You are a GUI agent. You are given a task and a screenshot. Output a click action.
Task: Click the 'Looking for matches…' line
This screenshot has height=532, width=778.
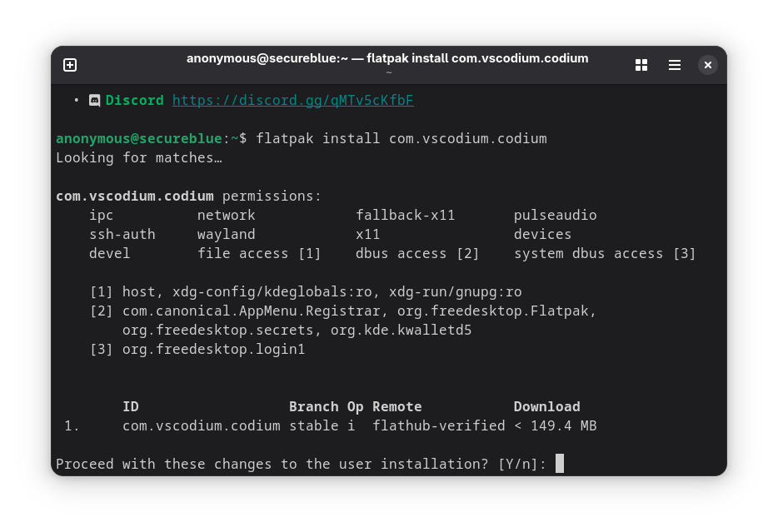coord(139,157)
